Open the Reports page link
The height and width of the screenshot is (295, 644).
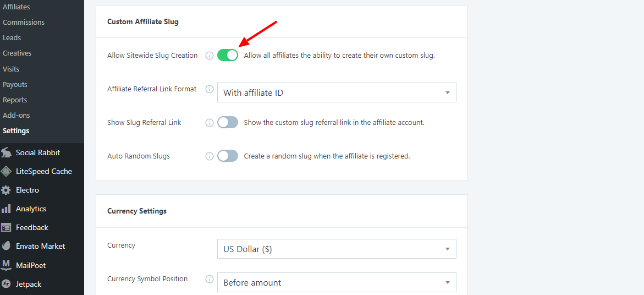(x=15, y=100)
